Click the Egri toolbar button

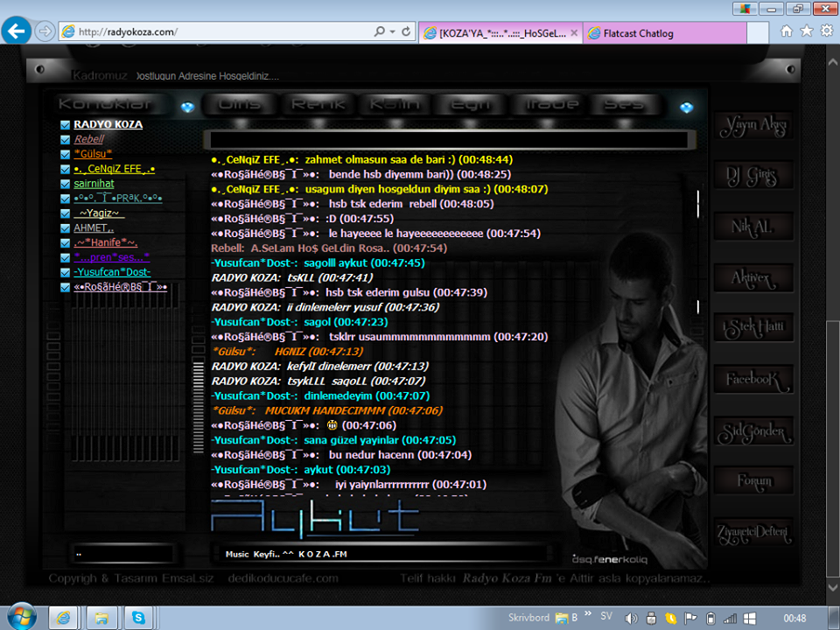[472, 104]
